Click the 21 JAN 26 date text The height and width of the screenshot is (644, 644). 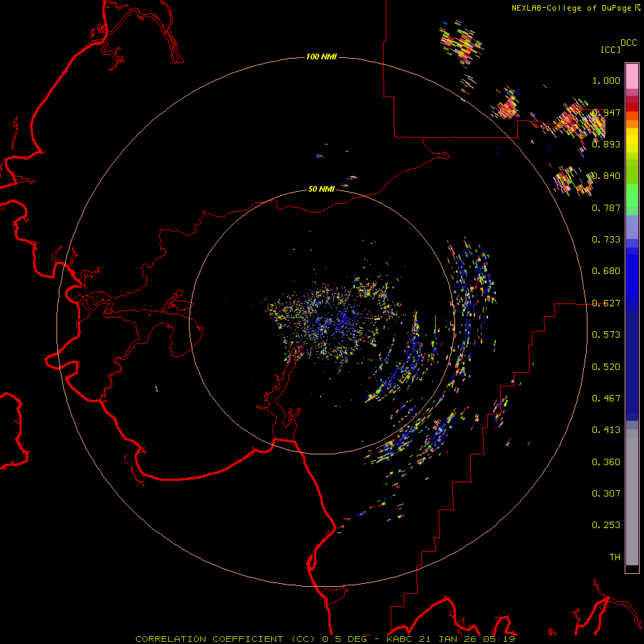pos(447,639)
